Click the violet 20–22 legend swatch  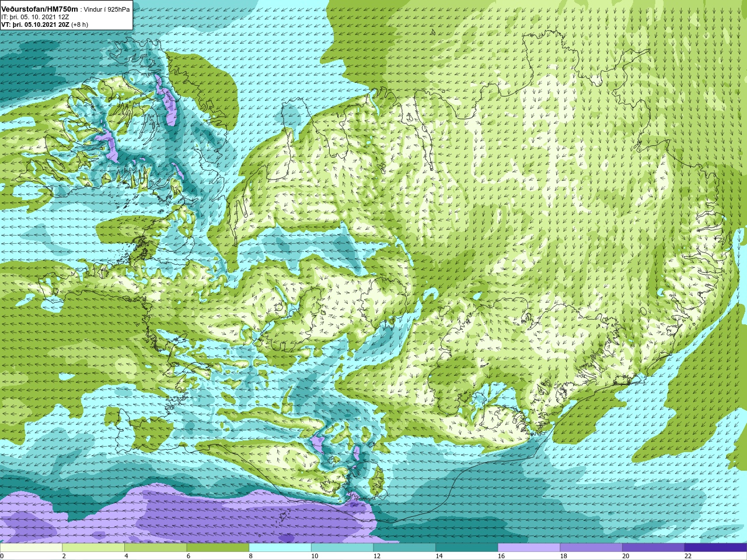pyautogui.click(x=654, y=548)
